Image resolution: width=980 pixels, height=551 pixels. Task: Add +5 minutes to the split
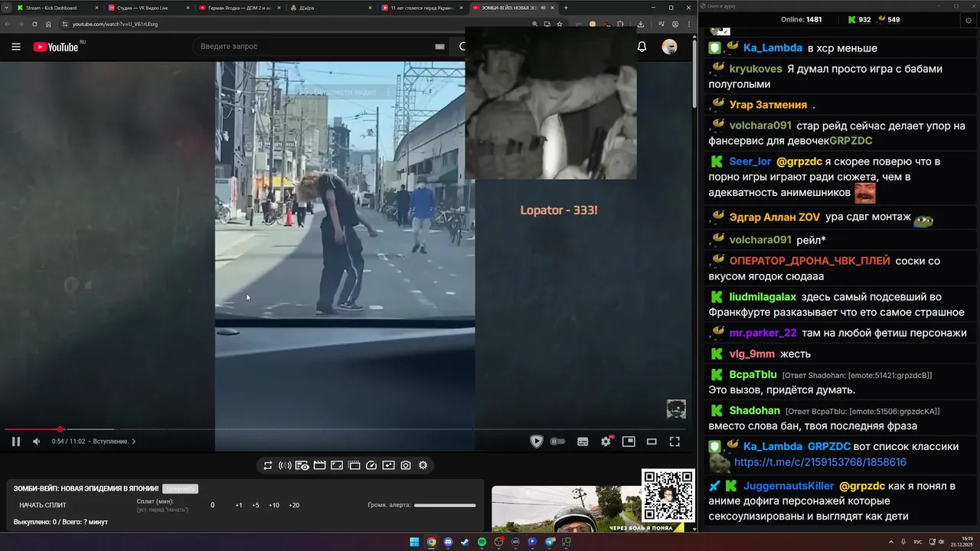click(256, 505)
